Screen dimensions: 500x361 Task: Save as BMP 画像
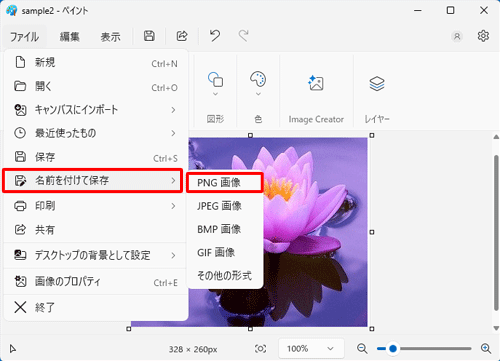tap(225, 229)
